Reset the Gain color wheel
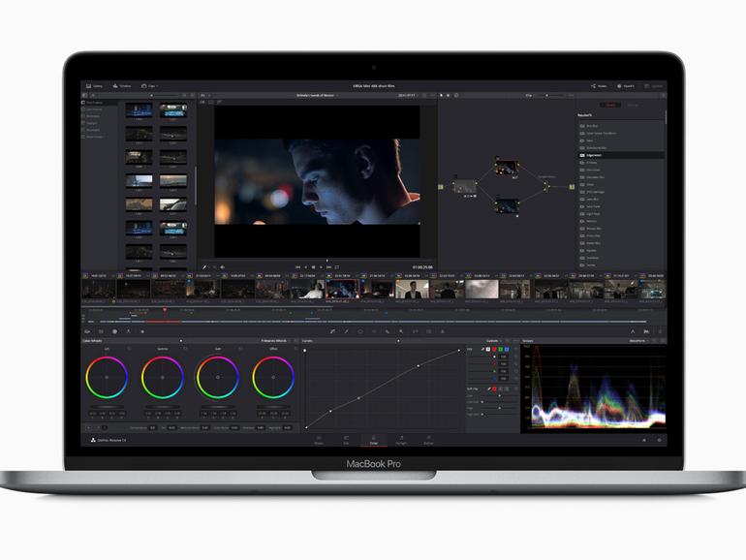Screen dimensions: 746x560 [x=240, y=349]
